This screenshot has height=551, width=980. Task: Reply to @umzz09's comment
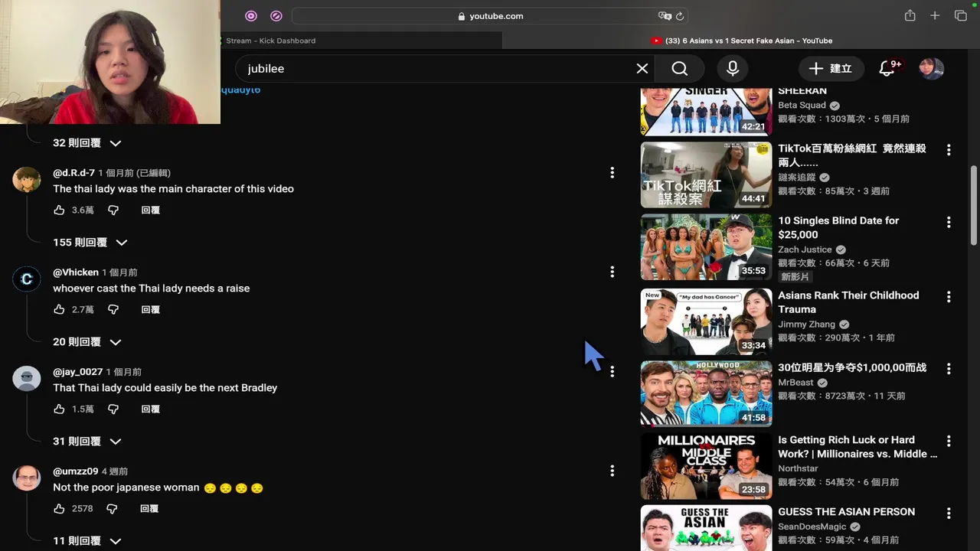pos(149,508)
